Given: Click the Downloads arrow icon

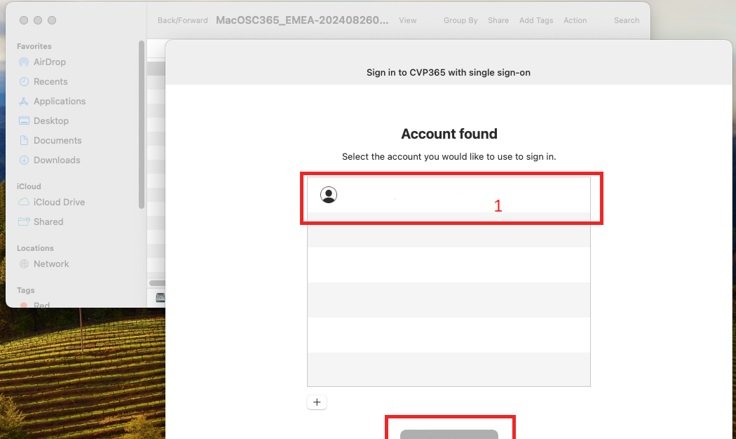Looking at the screenshot, I should [x=23, y=160].
